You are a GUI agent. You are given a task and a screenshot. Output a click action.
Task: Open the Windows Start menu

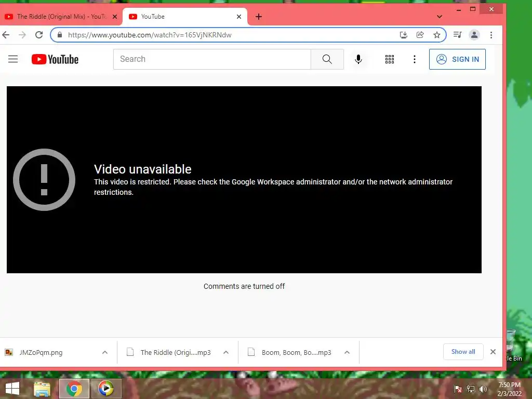[x=12, y=389]
